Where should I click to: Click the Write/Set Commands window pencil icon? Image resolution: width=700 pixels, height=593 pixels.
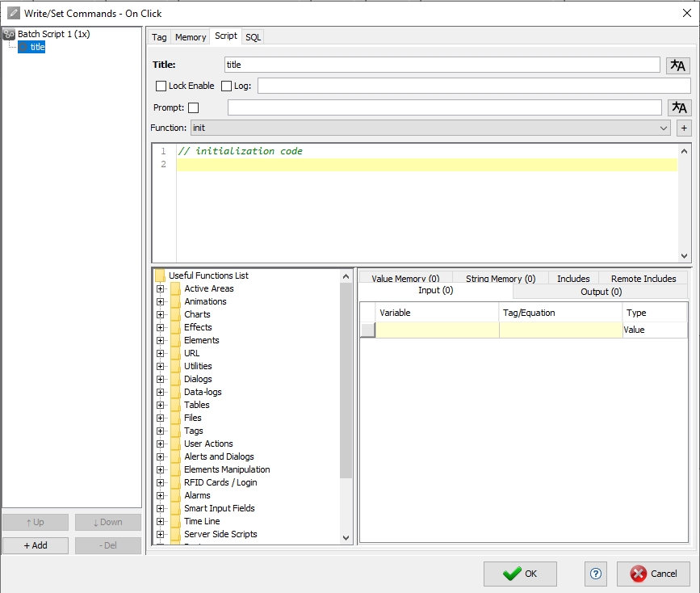[14, 14]
